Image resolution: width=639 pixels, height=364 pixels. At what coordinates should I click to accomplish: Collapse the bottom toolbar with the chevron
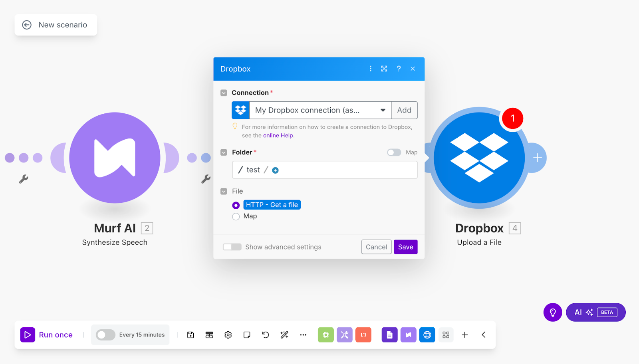tap(483, 335)
